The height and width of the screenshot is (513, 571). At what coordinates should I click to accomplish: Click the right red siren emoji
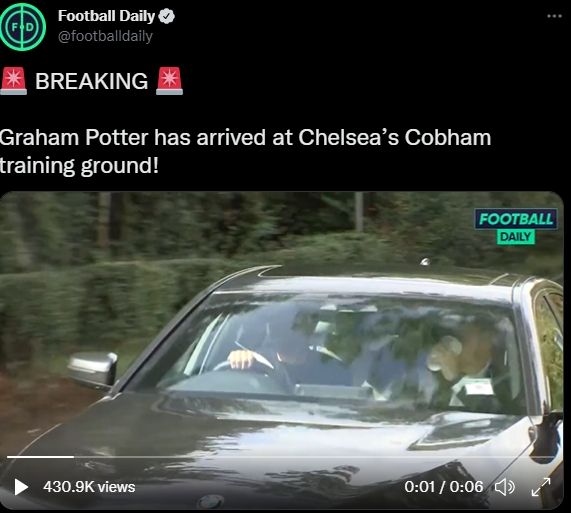pyautogui.click(x=169, y=81)
